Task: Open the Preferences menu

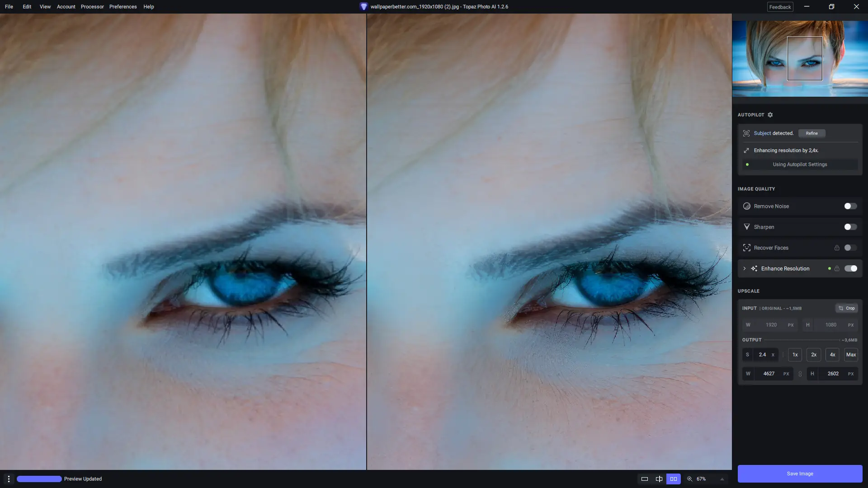Action: (123, 7)
